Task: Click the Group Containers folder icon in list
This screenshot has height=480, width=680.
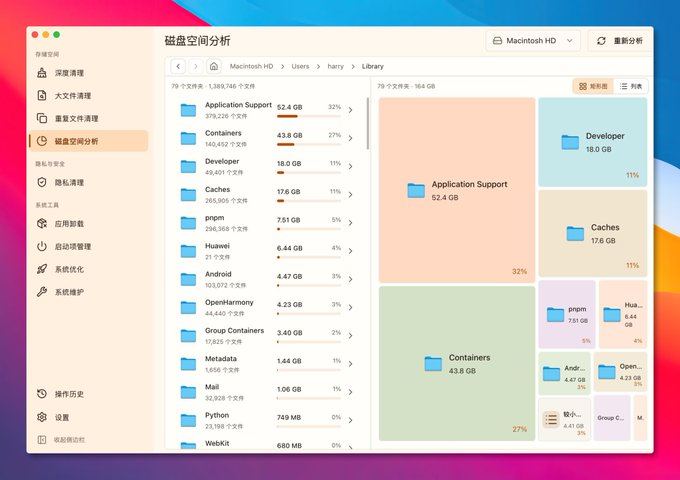Action: click(x=188, y=336)
